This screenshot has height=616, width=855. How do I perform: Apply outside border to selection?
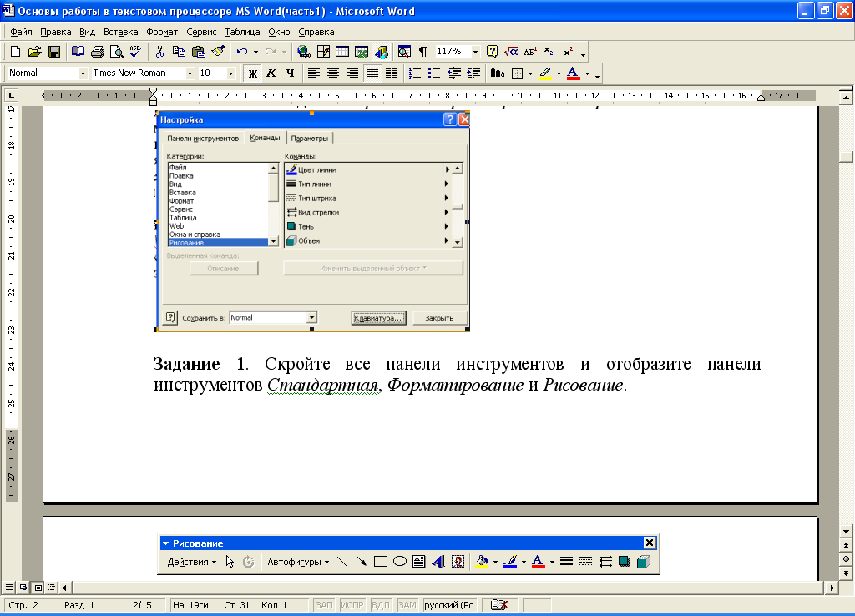(518, 73)
